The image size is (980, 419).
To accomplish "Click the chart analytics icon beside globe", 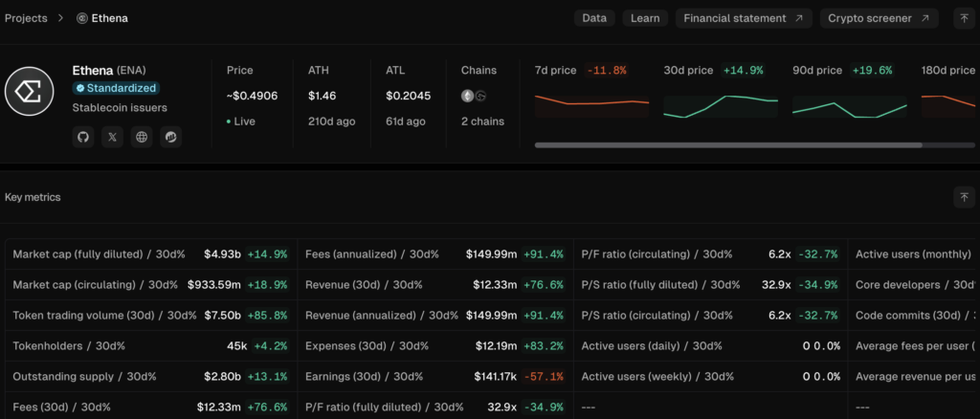I will coord(170,137).
